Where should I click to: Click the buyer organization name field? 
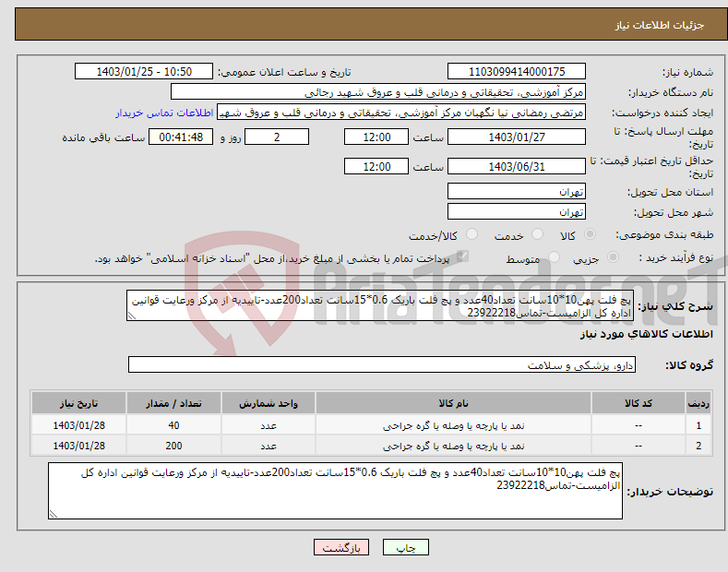378,92
